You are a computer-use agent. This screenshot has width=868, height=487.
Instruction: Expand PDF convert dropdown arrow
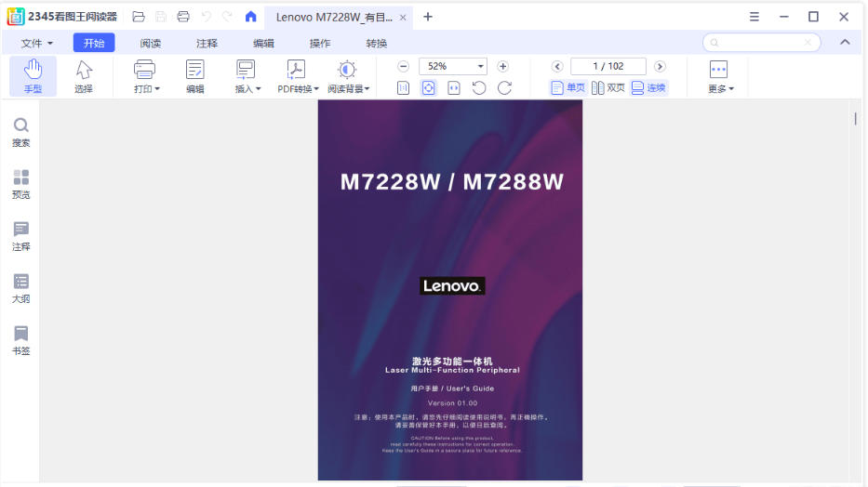tap(316, 89)
